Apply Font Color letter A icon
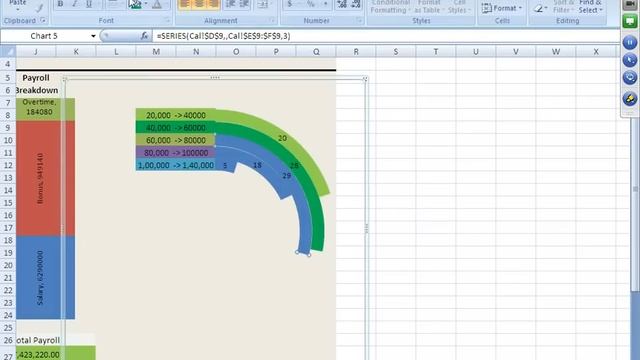Screen dimensions: 640x360 (x=157, y=4)
